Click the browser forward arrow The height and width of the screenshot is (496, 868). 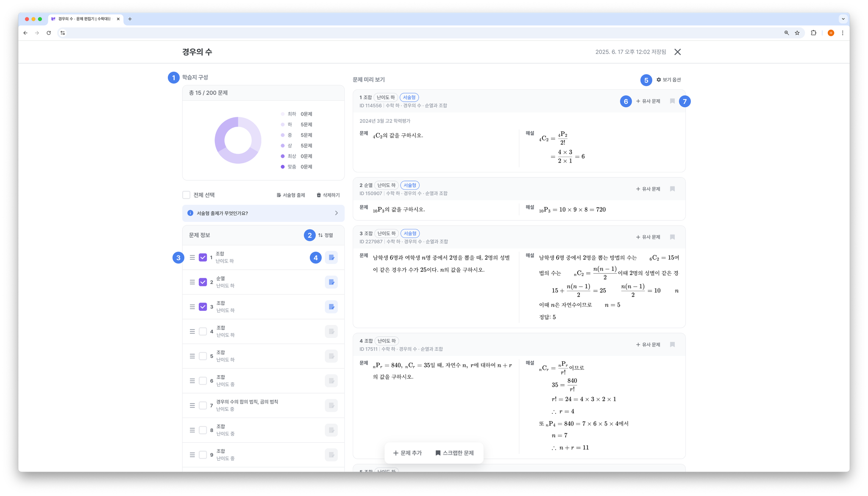[x=37, y=33]
